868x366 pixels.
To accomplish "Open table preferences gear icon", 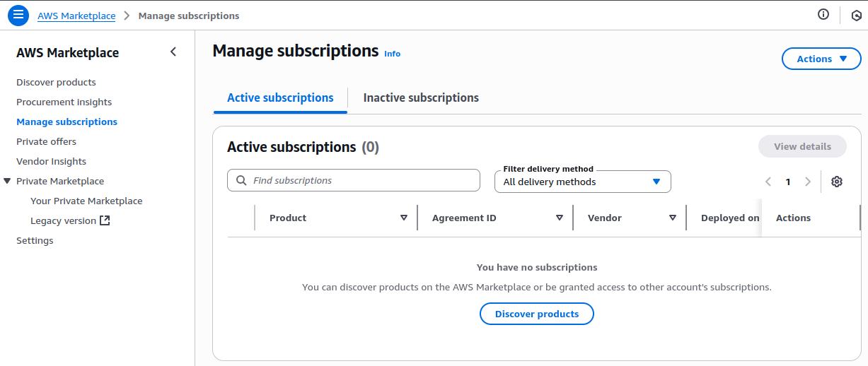I will [837, 182].
